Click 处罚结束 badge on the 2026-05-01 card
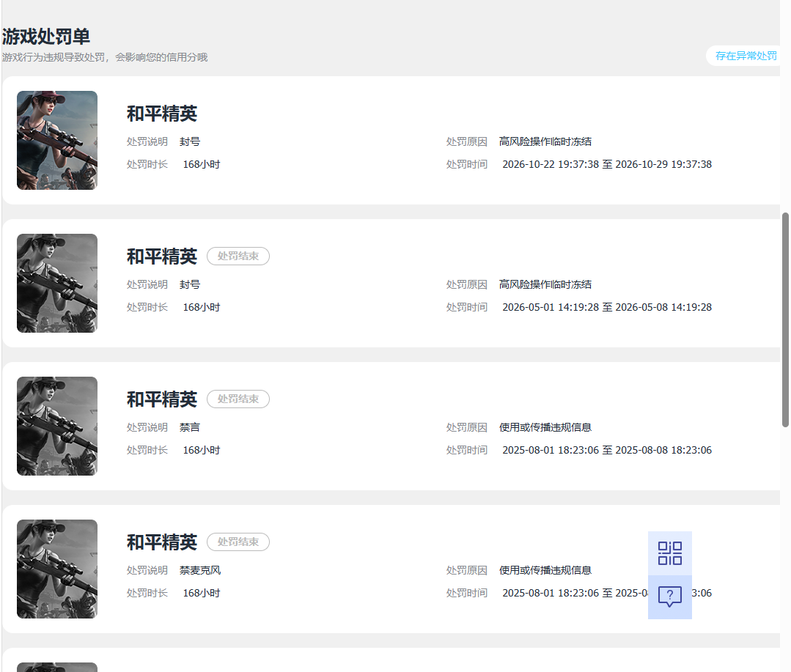The height and width of the screenshot is (672, 791). click(238, 256)
